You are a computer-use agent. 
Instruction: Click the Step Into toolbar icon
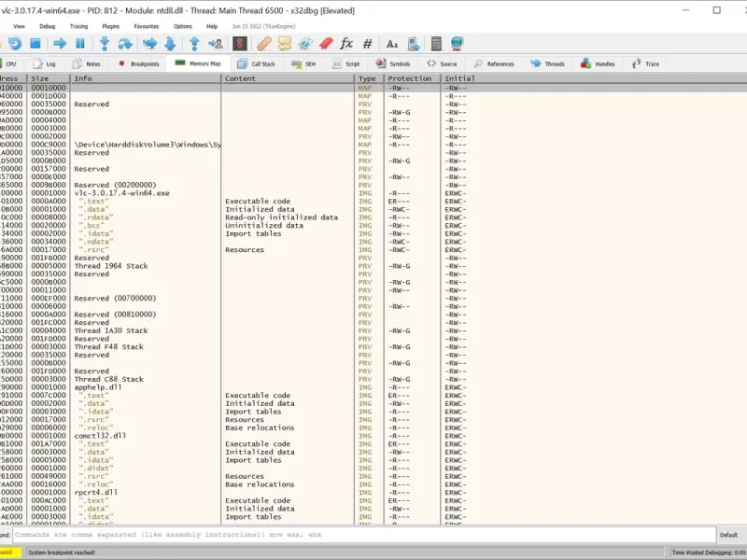(x=104, y=44)
